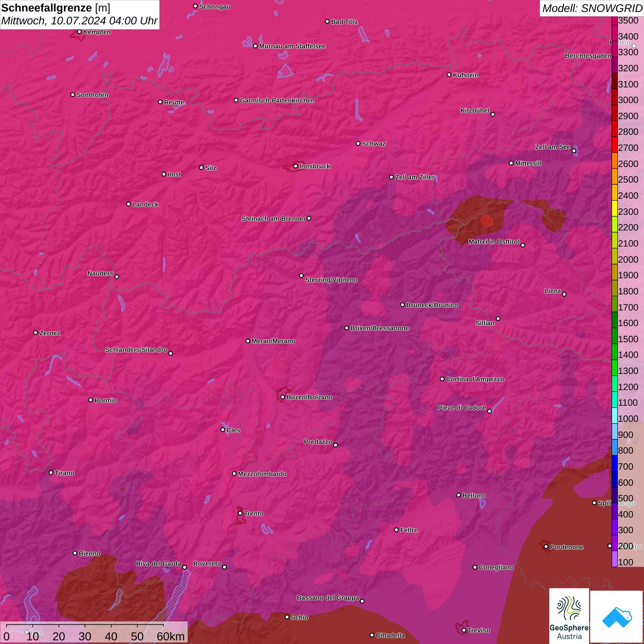
Task: Click the '3500' legend value
Action: (x=628, y=20)
